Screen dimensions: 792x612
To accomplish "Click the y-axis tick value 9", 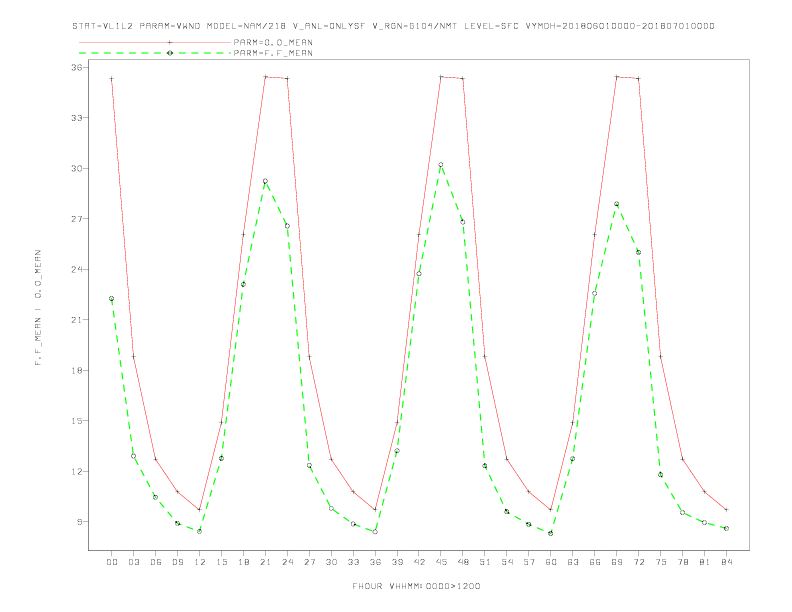I will coord(79,522).
